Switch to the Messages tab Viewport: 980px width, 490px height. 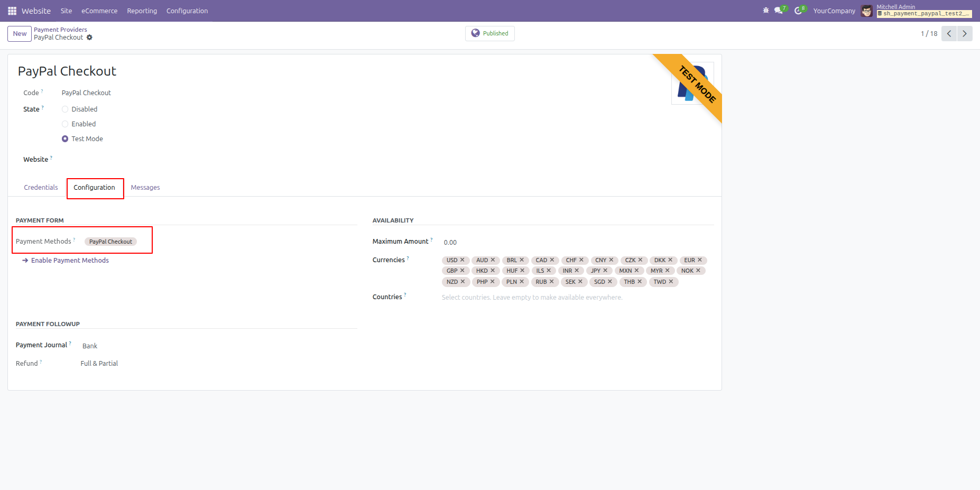145,188
